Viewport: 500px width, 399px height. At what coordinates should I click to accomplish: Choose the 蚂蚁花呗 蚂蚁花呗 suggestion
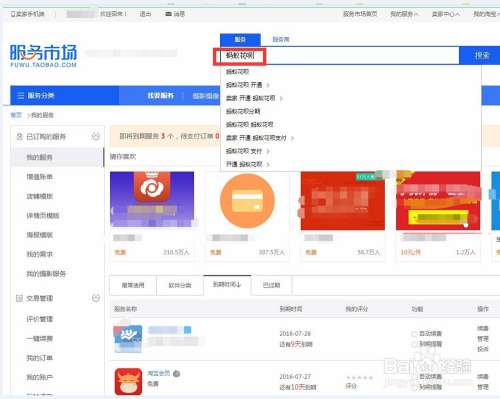pyautogui.click(x=250, y=125)
